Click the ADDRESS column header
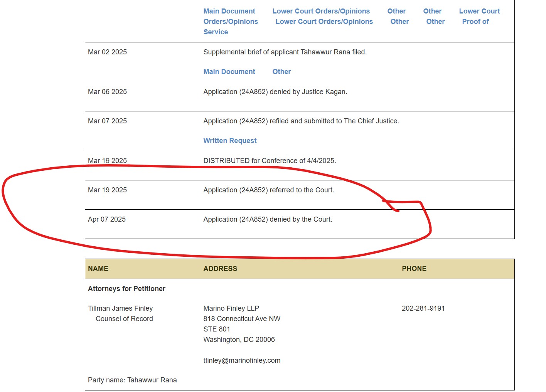 (x=220, y=269)
